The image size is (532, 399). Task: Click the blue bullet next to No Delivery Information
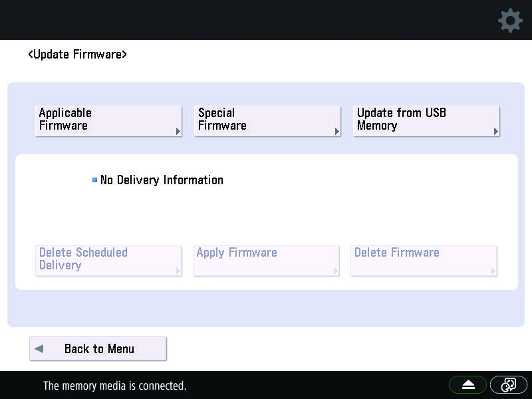pyautogui.click(x=94, y=180)
